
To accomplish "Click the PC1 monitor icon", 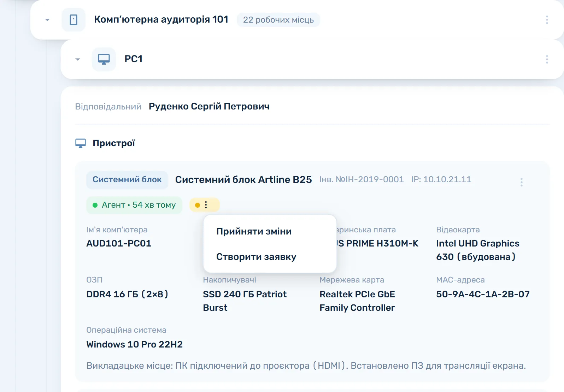I will [x=104, y=59].
